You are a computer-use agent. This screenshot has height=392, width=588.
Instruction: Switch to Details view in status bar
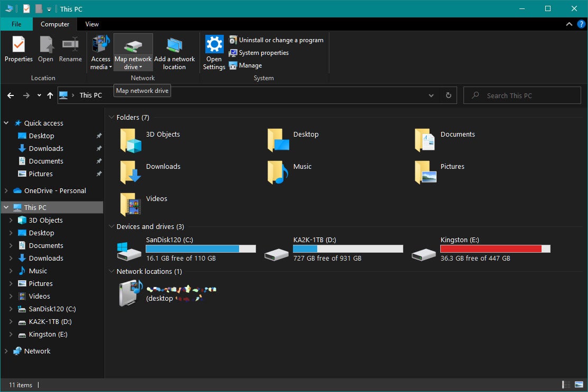(566, 385)
